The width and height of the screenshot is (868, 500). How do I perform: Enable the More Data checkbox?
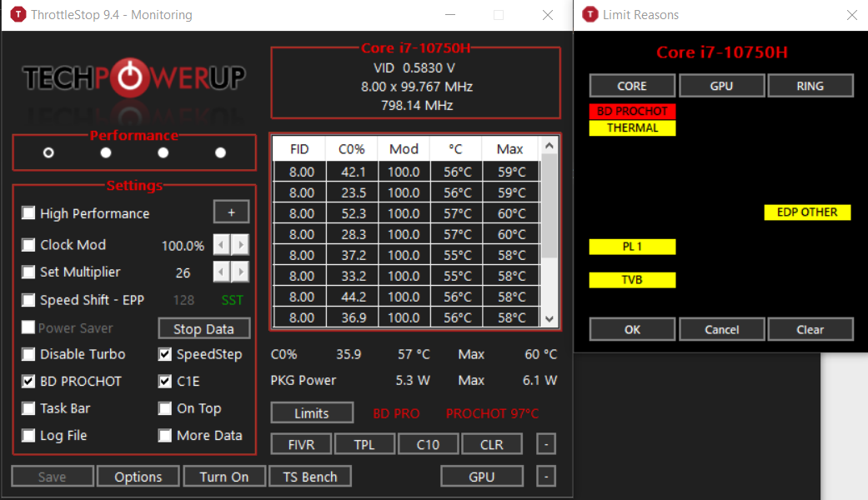pos(165,435)
